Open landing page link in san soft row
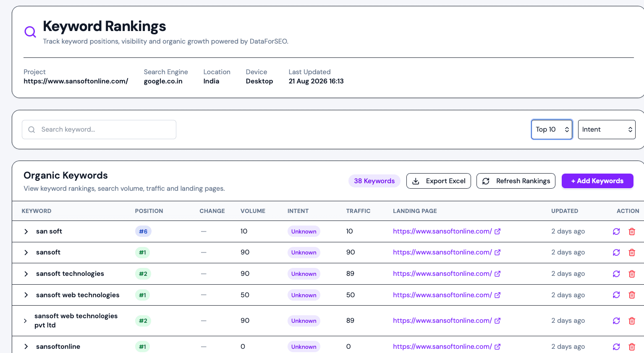 click(442, 231)
